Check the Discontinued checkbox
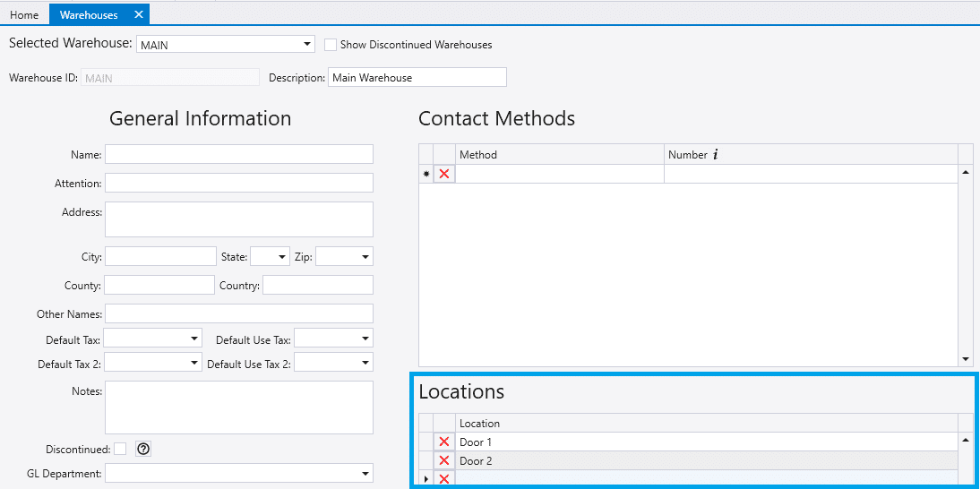This screenshot has width=980, height=489. [x=120, y=449]
